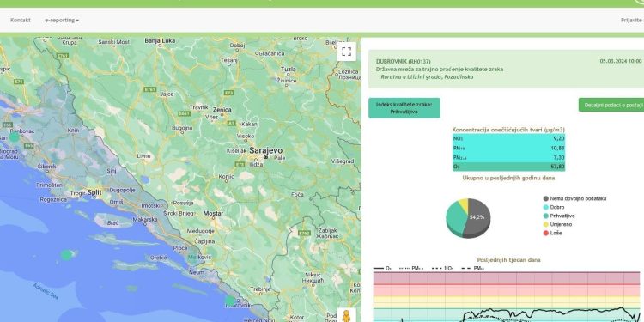
Task: Click the Zenica label on the map
Action: (x=222, y=110)
